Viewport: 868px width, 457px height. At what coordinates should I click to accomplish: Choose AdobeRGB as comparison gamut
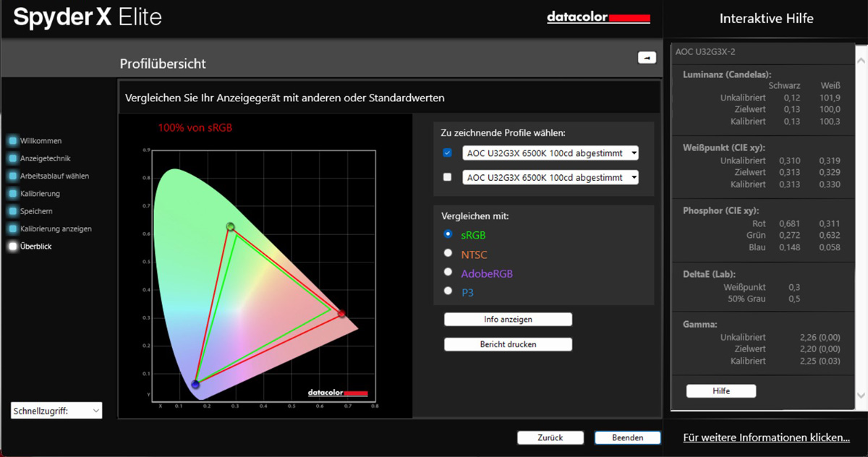point(448,273)
